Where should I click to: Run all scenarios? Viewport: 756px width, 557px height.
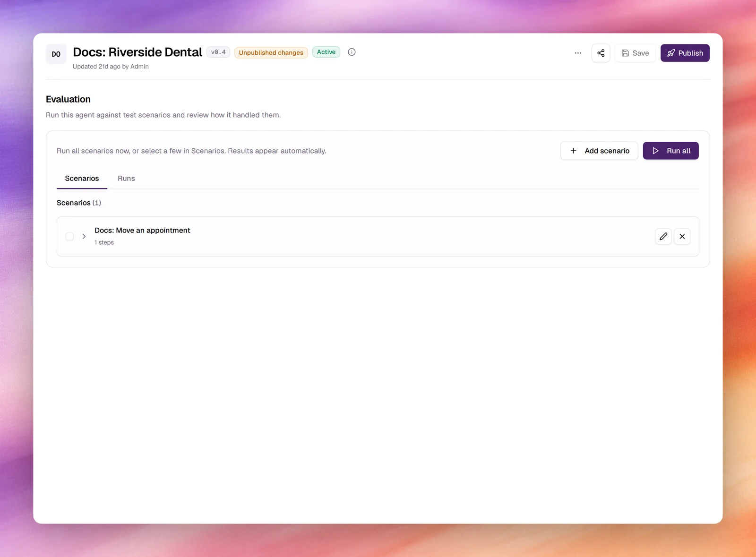[x=670, y=151]
